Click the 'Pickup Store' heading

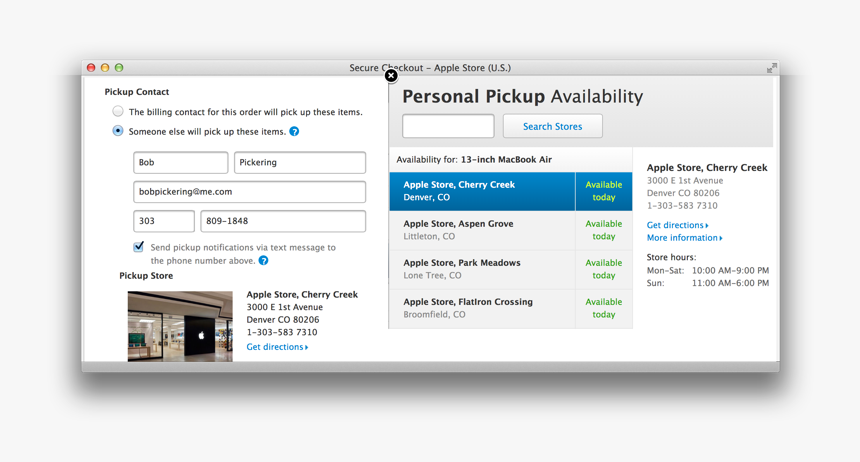pyautogui.click(x=146, y=275)
